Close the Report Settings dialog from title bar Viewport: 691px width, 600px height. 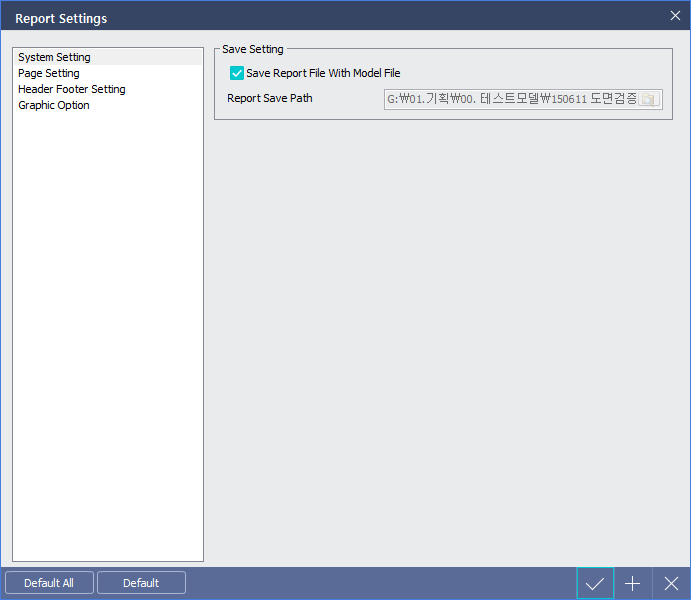click(675, 16)
